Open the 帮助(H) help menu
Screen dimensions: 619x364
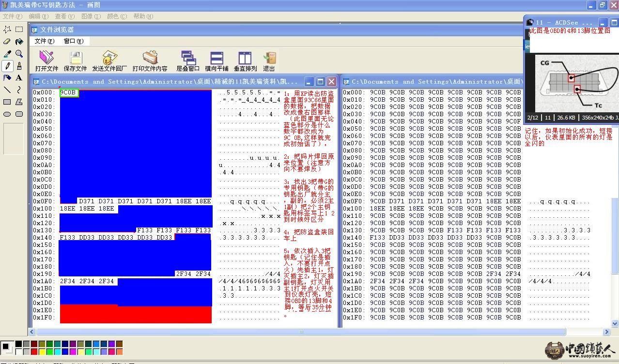[x=143, y=16]
